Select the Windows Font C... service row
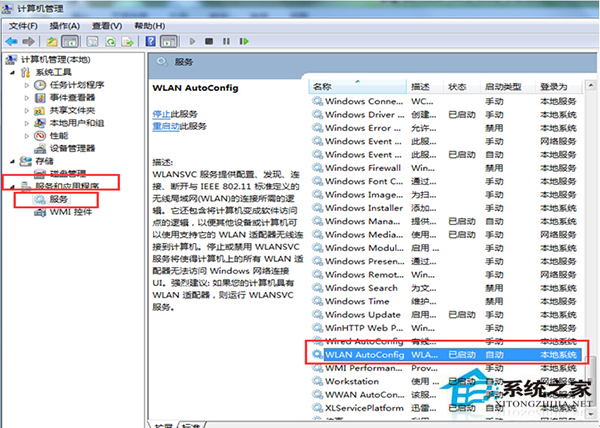This screenshot has height=428, width=600. tap(446, 181)
